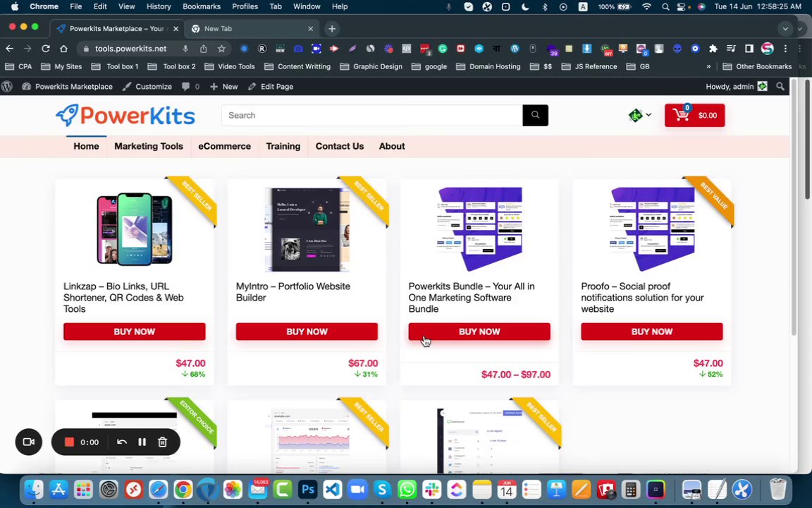
Task: Open the eCommerce menu item
Action: (x=224, y=146)
